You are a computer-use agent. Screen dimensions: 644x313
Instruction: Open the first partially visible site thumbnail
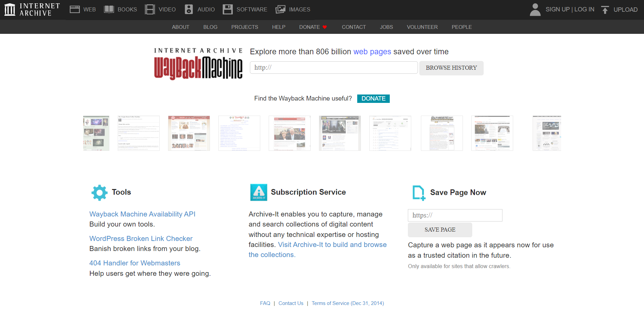point(96,133)
